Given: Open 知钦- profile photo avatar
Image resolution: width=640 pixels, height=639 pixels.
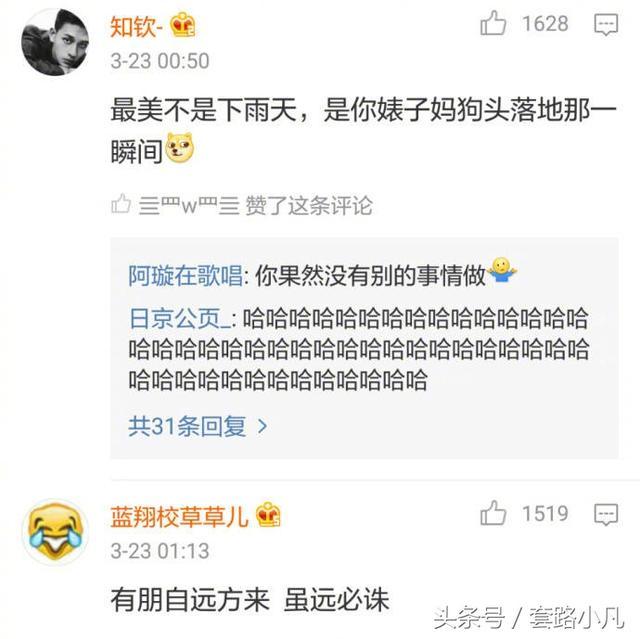Looking at the screenshot, I should click(56, 42).
